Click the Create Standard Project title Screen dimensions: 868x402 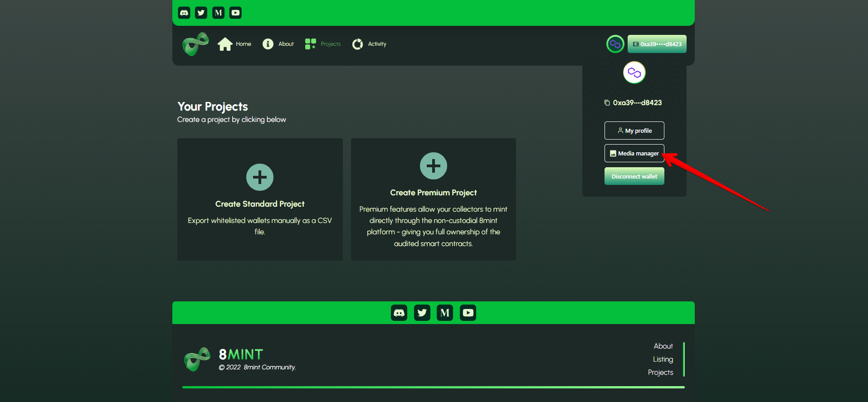pos(260,204)
